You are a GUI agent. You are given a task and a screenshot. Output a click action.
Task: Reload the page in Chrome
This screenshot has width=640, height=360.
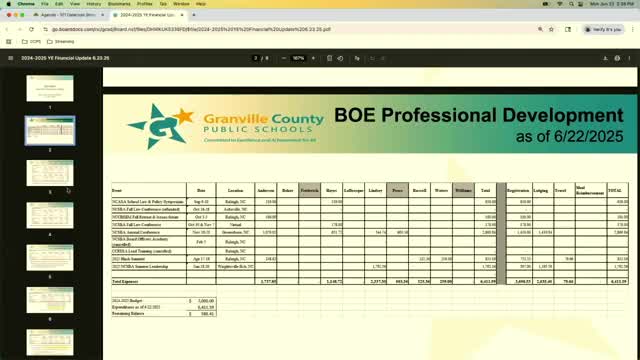tap(31, 29)
